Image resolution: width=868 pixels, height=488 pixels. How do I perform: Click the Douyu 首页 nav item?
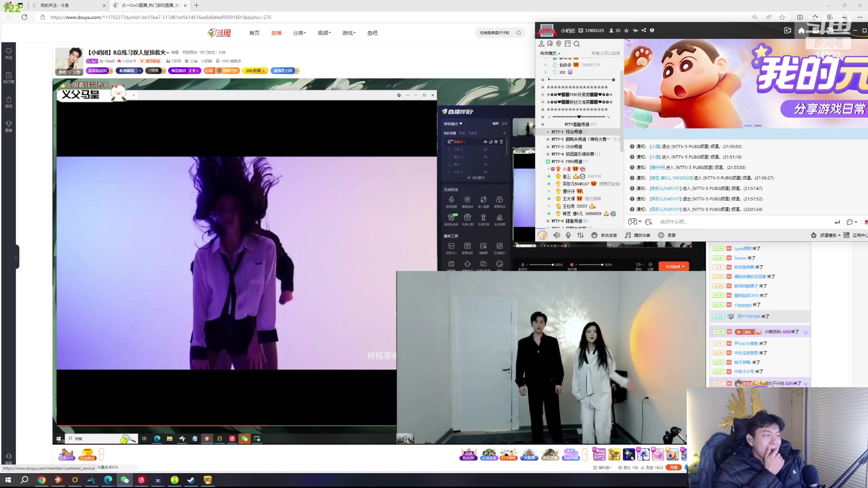(254, 33)
